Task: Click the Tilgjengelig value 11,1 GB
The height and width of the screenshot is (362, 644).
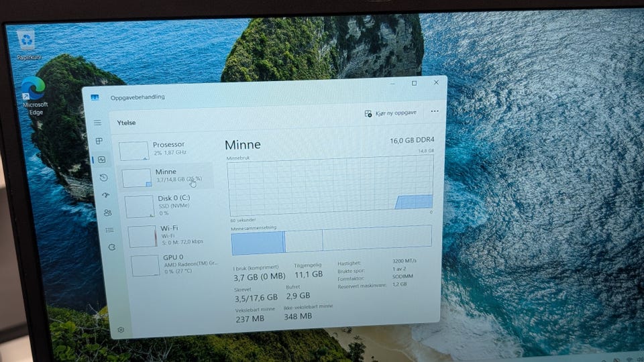Action: click(x=309, y=274)
